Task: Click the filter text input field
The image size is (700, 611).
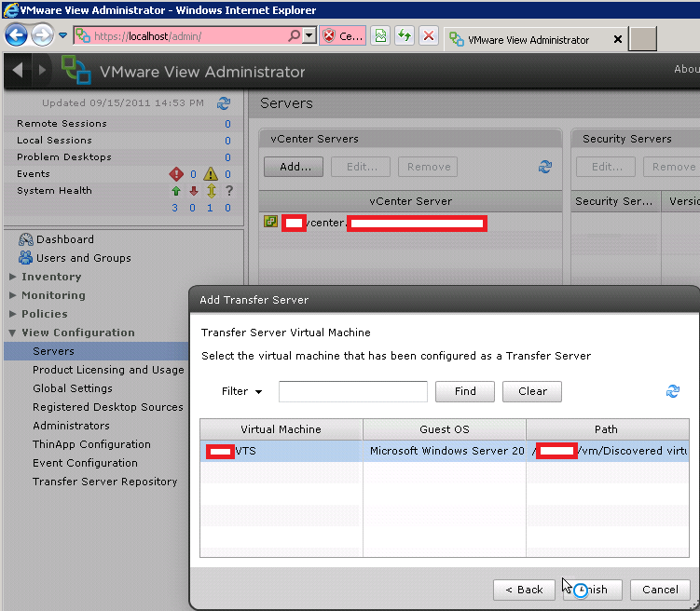Action: pos(353,391)
